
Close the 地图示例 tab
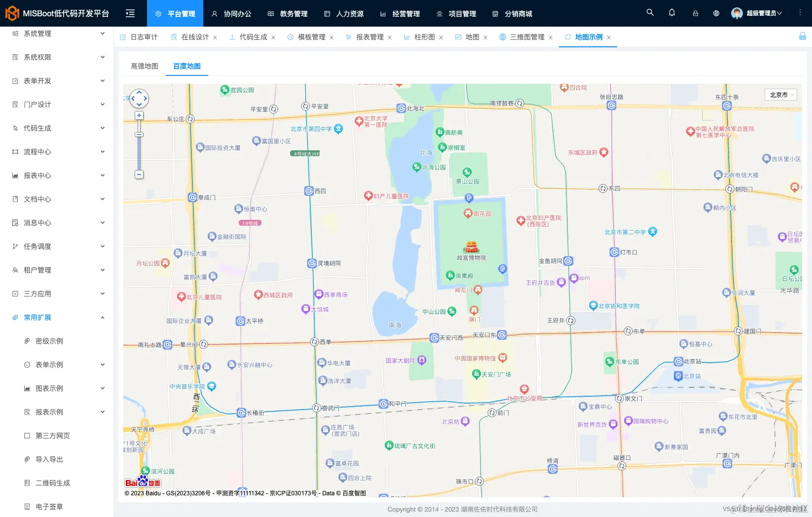(609, 37)
